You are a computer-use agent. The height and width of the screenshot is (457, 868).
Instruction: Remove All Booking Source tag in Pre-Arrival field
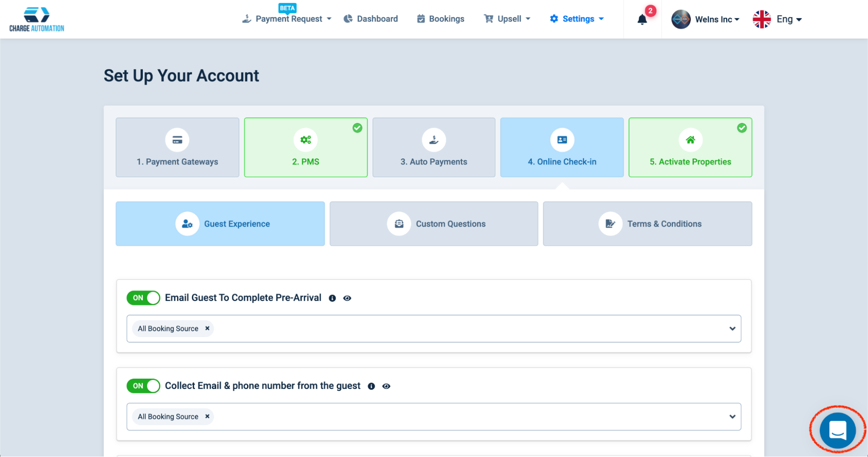point(208,328)
